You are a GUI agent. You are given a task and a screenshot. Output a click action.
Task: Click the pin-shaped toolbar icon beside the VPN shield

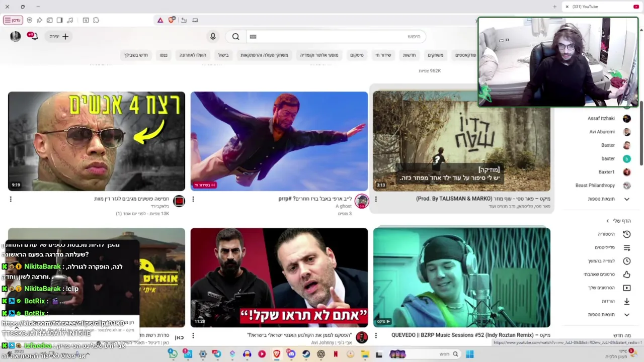click(x=39, y=20)
